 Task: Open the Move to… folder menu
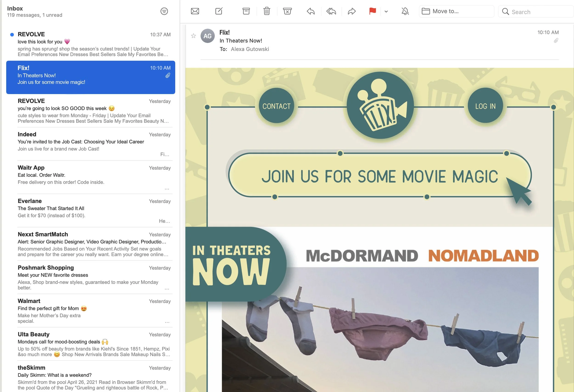point(456,11)
